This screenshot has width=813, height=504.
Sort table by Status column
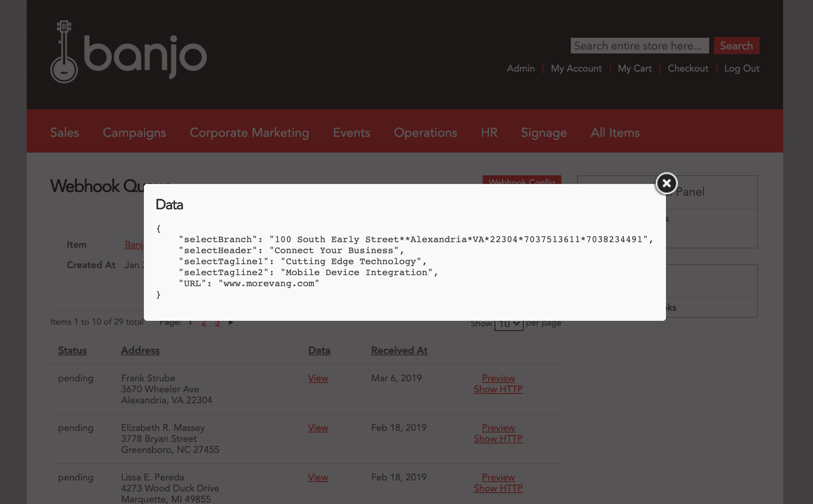[72, 350]
